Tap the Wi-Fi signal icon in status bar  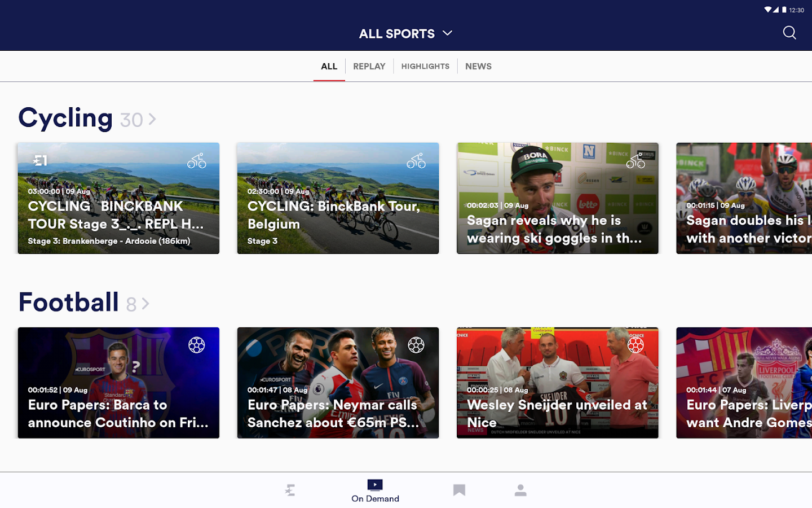pyautogui.click(x=768, y=10)
